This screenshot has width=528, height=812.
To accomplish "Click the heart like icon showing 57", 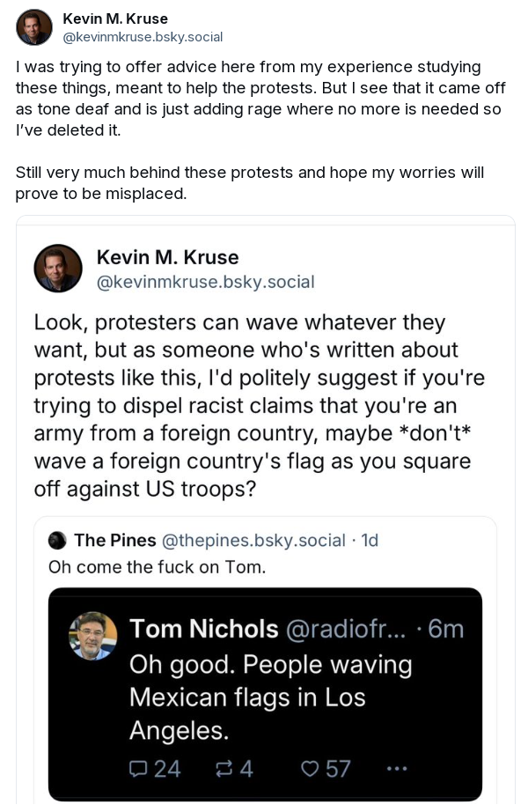I will click(x=310, y=769).
